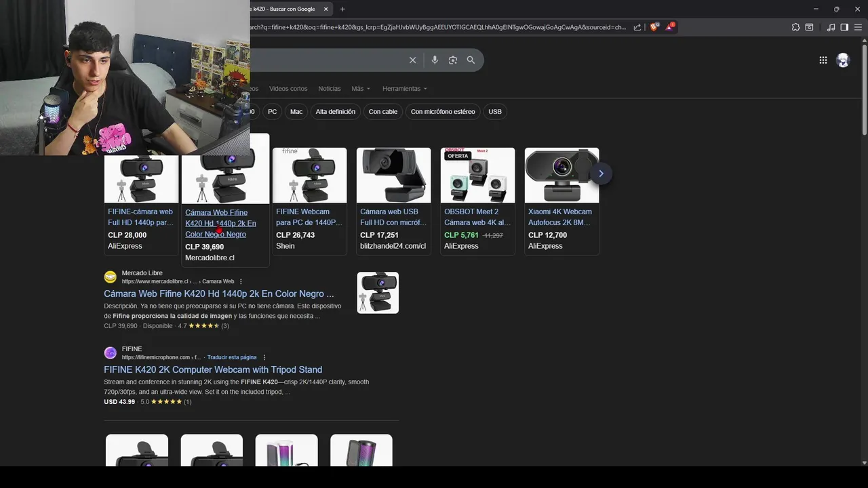Click the FIFINE site favicon
Image resolution: width=868 pixels, height=488 pixels.
click(x=111, y=353)
